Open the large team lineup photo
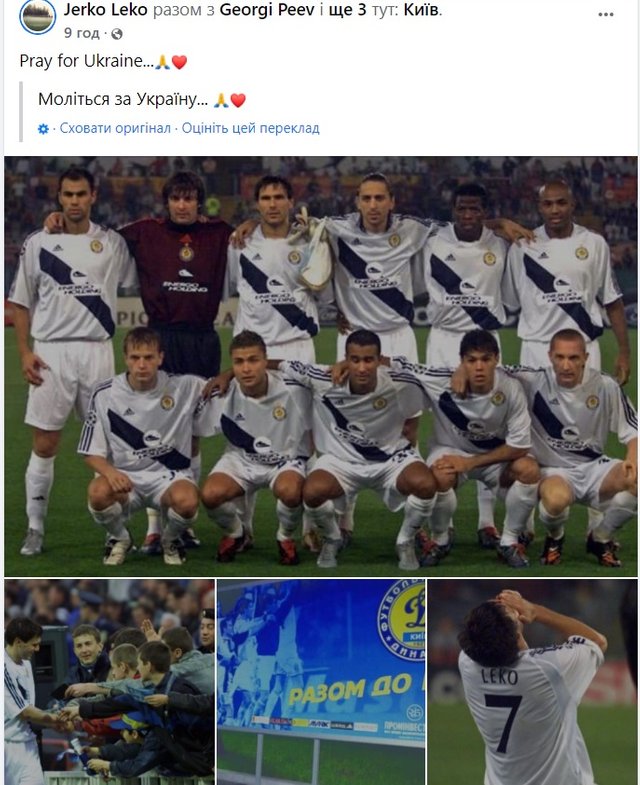The width and height of the screenshot is (640, 785). click(321, 366)
